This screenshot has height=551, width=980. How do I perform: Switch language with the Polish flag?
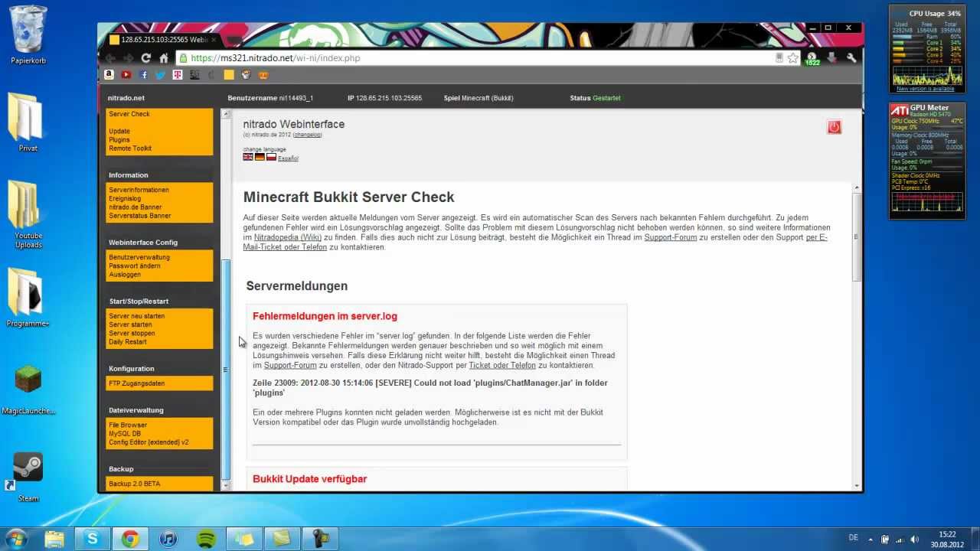[271, 157]
